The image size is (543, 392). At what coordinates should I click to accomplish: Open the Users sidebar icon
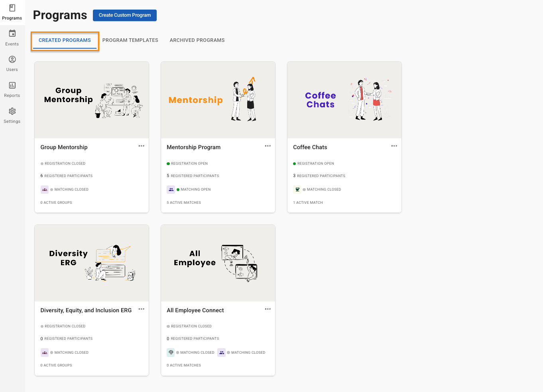12,60
